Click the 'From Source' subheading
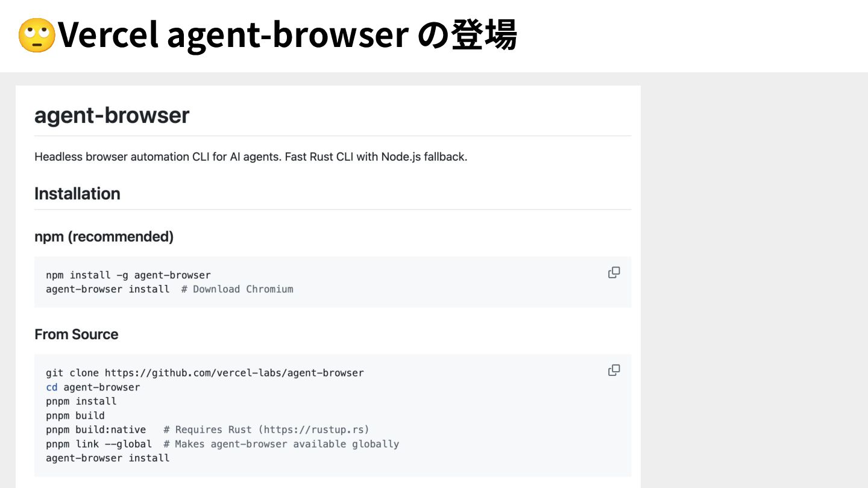 click(x=76, y=334)
